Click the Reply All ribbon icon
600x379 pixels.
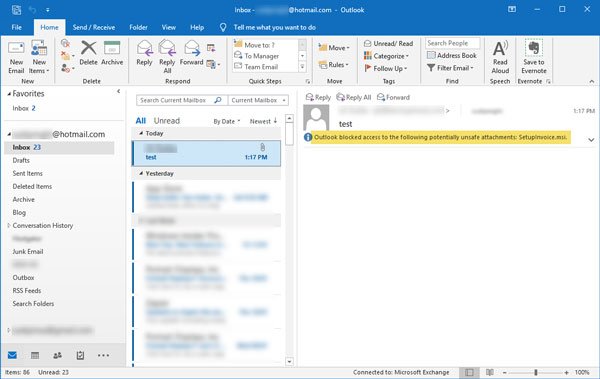(167, 48)
